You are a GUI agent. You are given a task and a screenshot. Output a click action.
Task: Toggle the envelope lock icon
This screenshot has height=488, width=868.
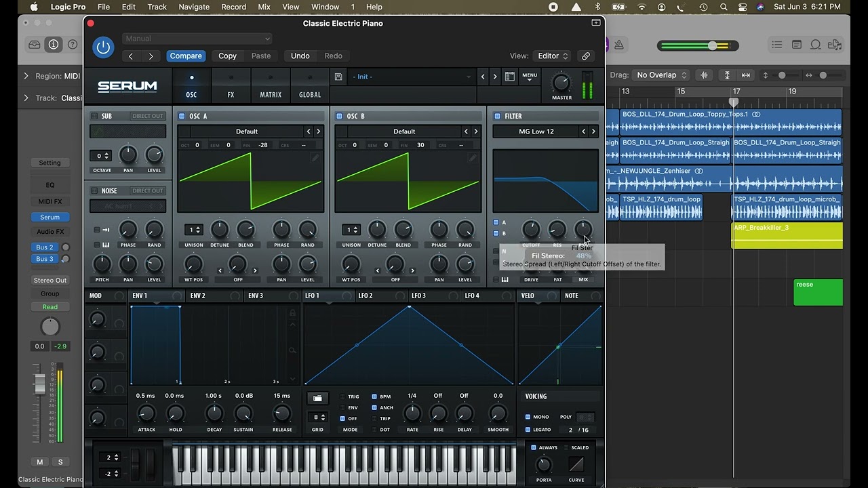pyautogui.click(x=292, y=312)
